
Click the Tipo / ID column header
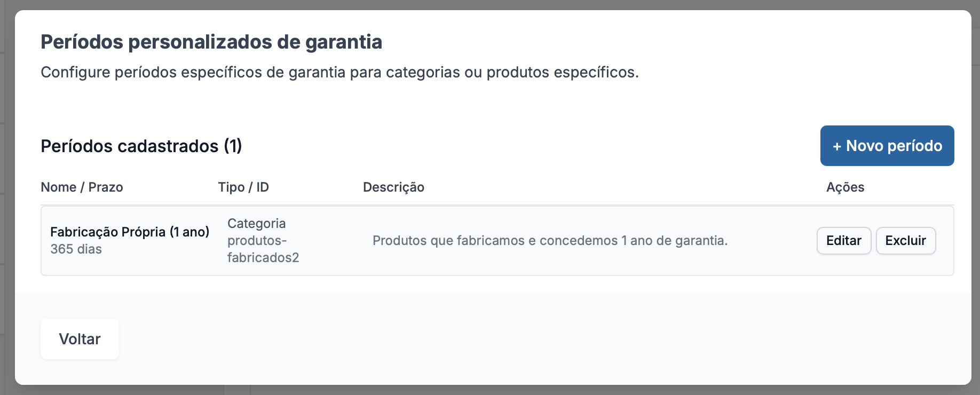click(243, 187)
